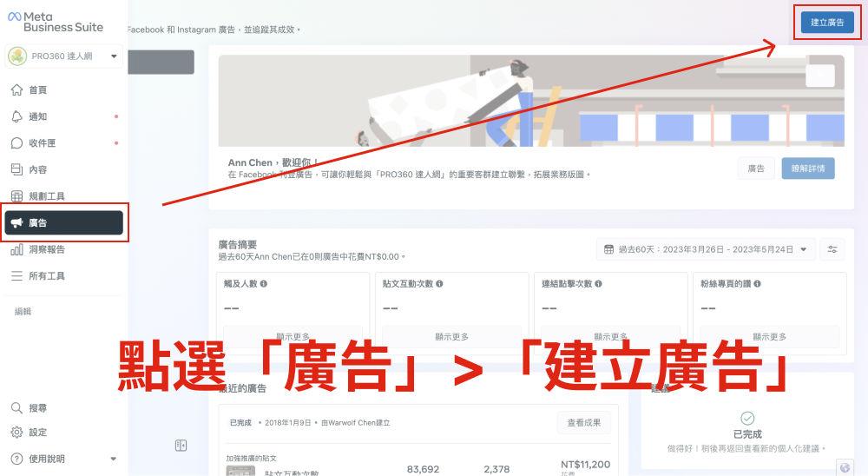Click the insights bar chart icon

point(16,249)
